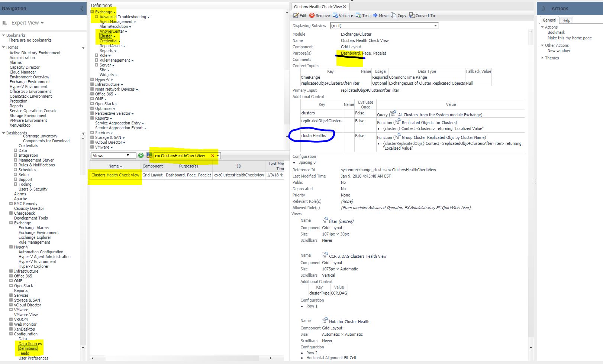Click the Test icon in toolbar
Viewport: 603px width, 364px height.
[358, 15]
